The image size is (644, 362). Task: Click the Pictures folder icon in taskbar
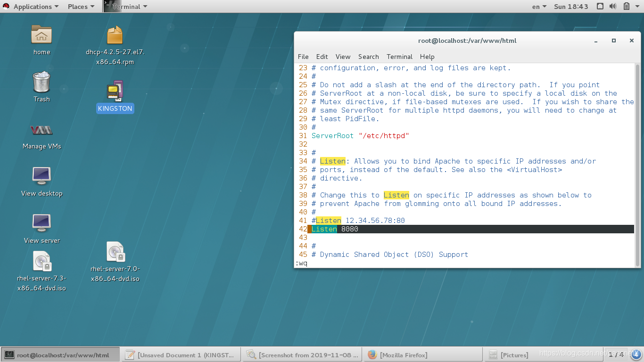[493, 355]
